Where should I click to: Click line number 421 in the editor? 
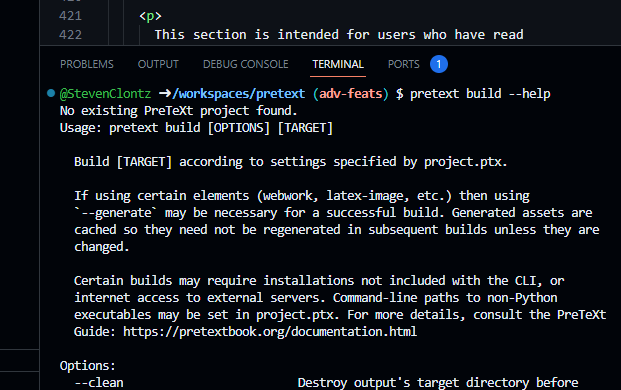pos(70,16)
